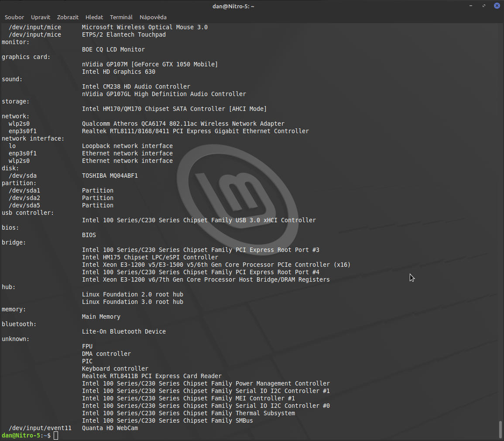Open the Zobrazit menu
Image resolution: width=504 pixels, height=441 pixels.
(68, 17)
